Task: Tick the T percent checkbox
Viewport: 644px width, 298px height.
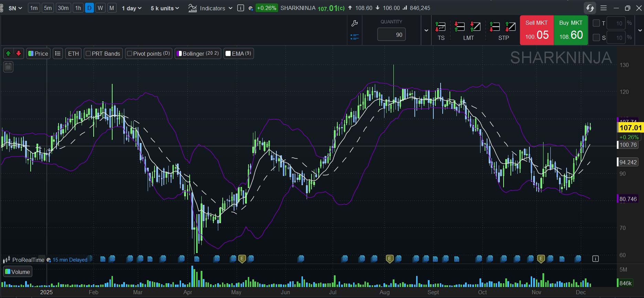Action: pos(596,23)
